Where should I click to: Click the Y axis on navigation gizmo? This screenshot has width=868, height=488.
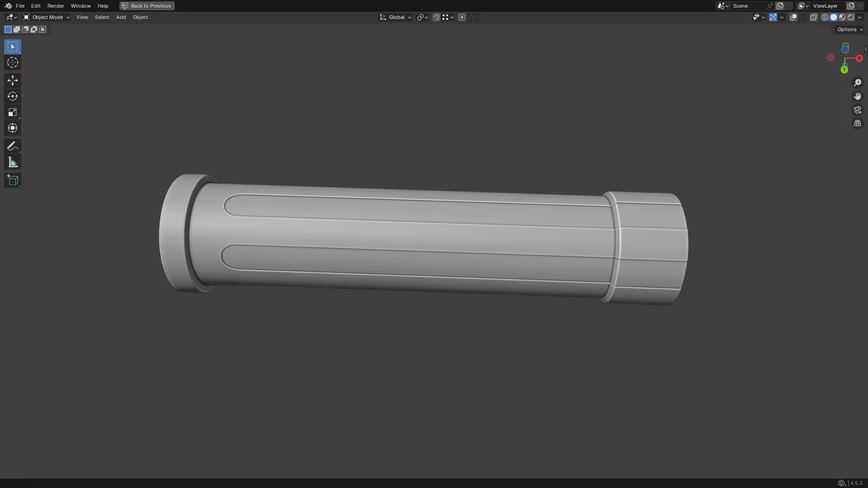pos(844,70)
